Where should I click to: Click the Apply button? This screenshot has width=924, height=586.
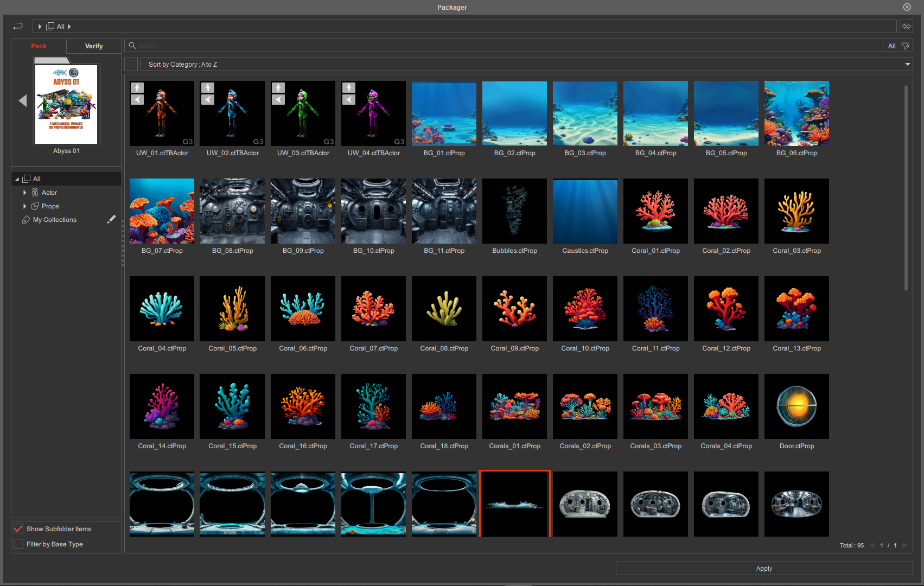[764, 568]
